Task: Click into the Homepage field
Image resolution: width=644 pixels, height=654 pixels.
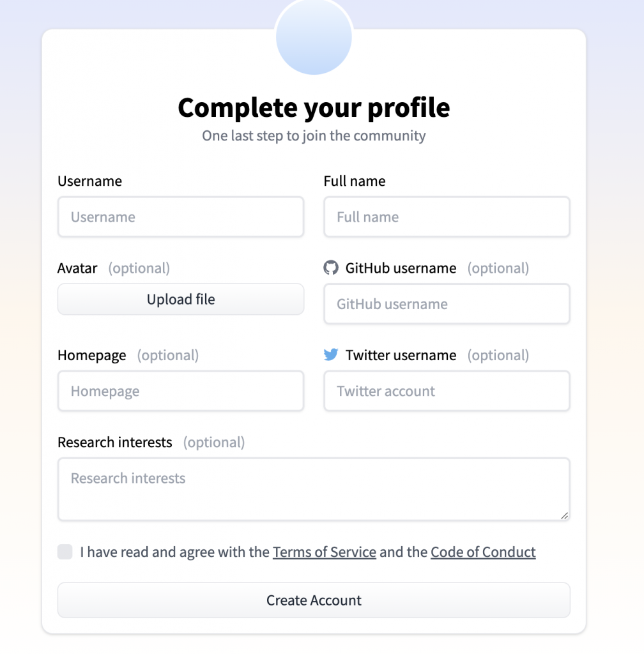Action: pos(181,392)
